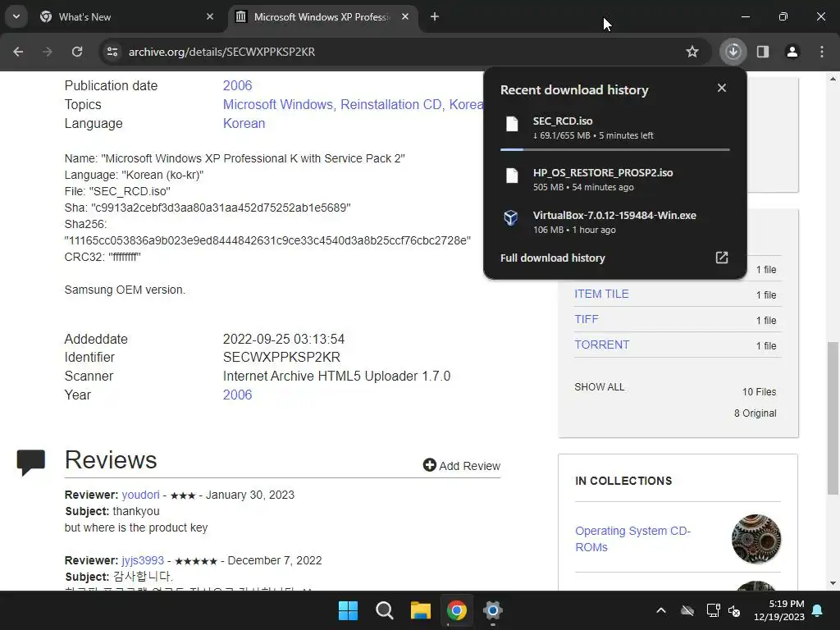Image resolution: width=840 pixels, height=630 pixels.
Task: Click SEC_RCD.iso download progress bar
Action: pos(614,149)
